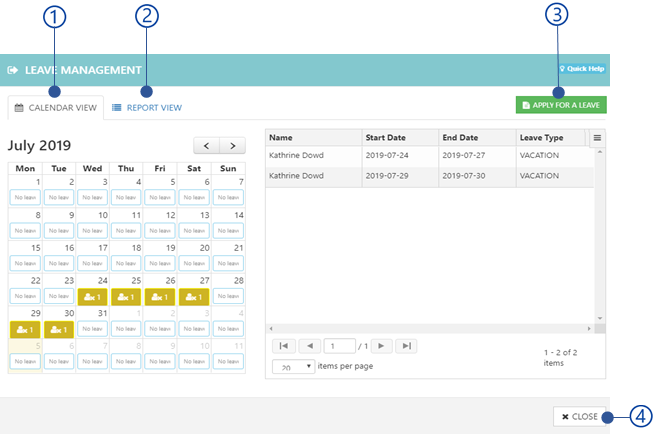This screenshot has height=434, width=653.
Task: Go to previous page of leave grid
Action: (x=309, y=346)
